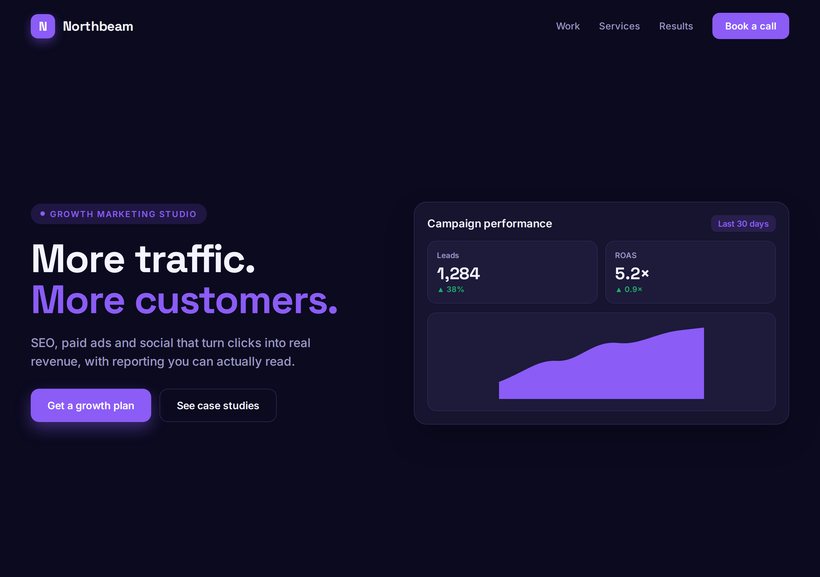Click the Growth Marketing Studio badge
The image size is (820, 577).
[x=119, y=214]
